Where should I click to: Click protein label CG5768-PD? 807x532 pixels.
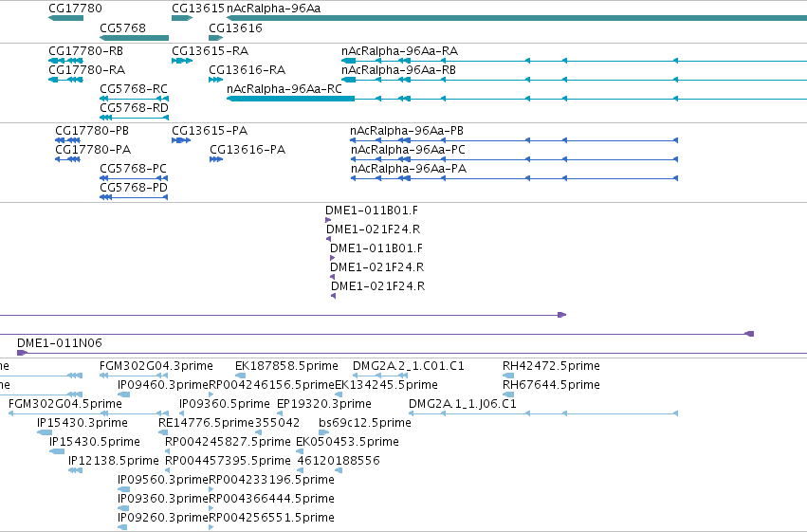(134, 188)
